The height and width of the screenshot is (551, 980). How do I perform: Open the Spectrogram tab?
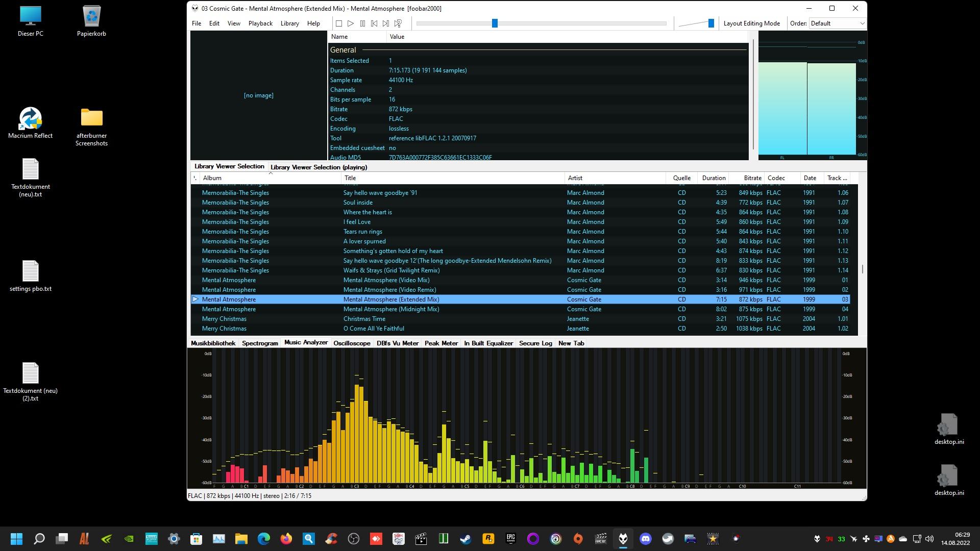pyautogui.click(x=260, y=343)
